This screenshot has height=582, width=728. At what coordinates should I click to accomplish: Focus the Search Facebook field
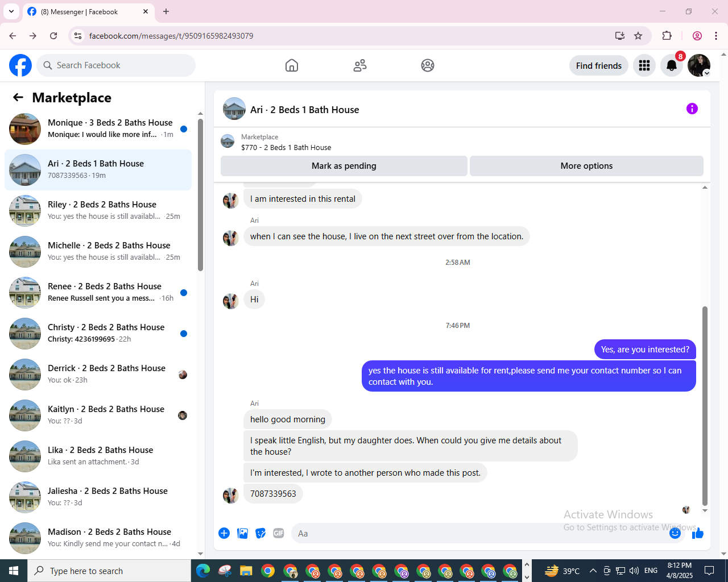[116, 65]
